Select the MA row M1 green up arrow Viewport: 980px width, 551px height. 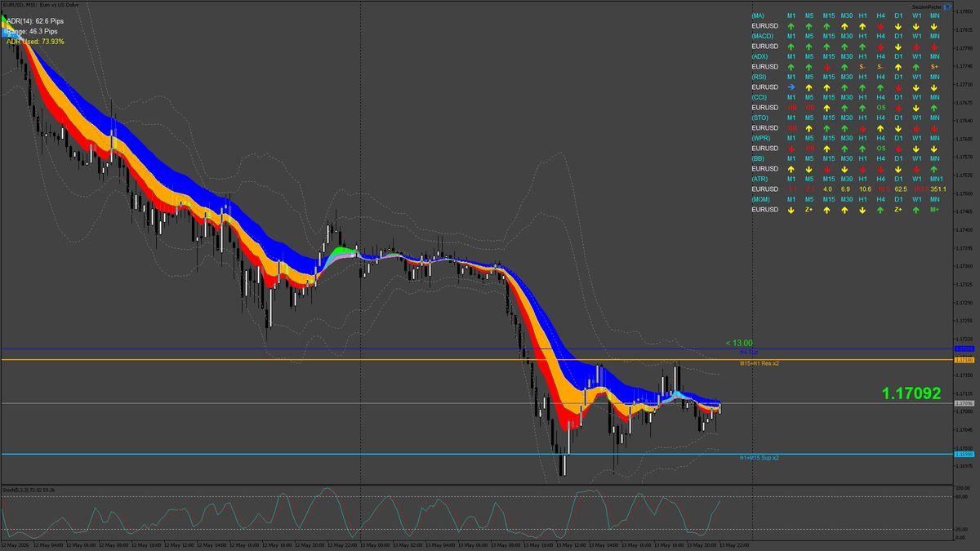[791, 25]
